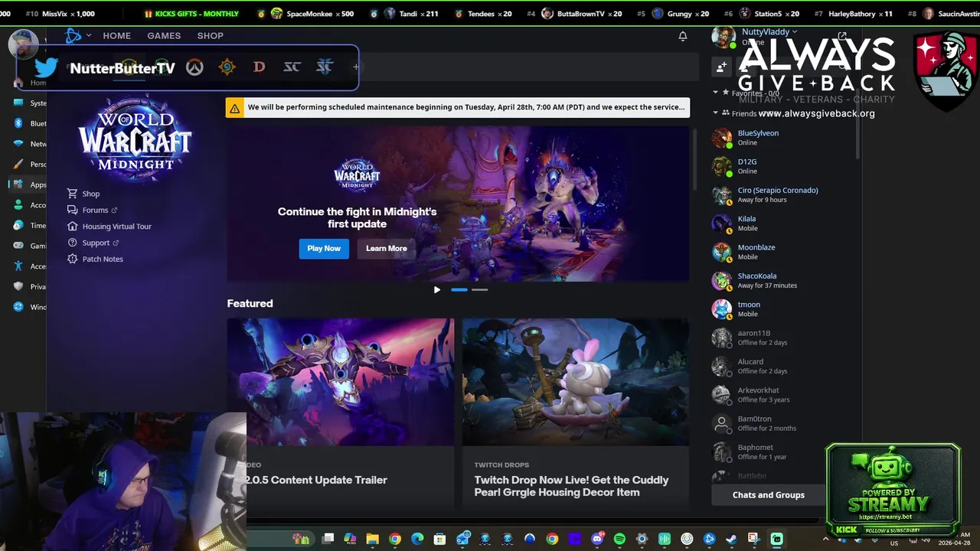
Task: Select the Diablo game icon
Action: pos(259,67)
